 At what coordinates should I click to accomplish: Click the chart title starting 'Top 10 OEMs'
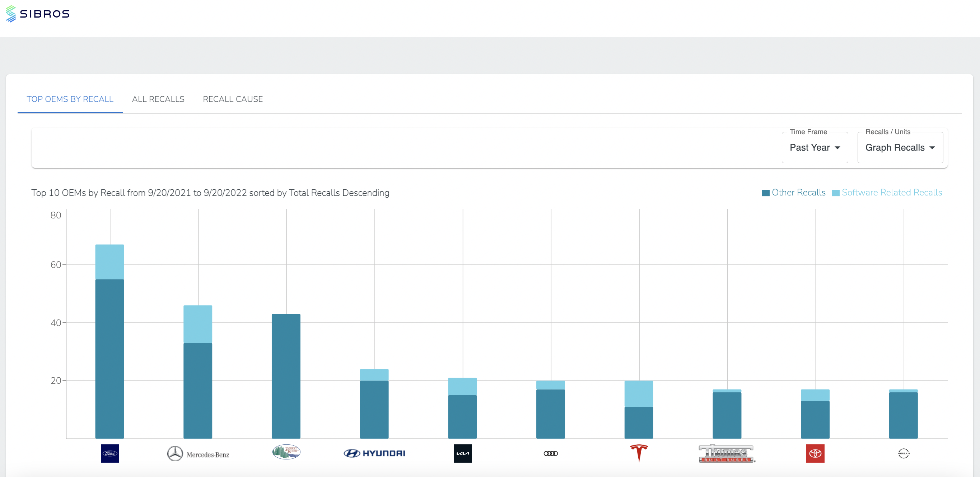(x=210, y=193)
